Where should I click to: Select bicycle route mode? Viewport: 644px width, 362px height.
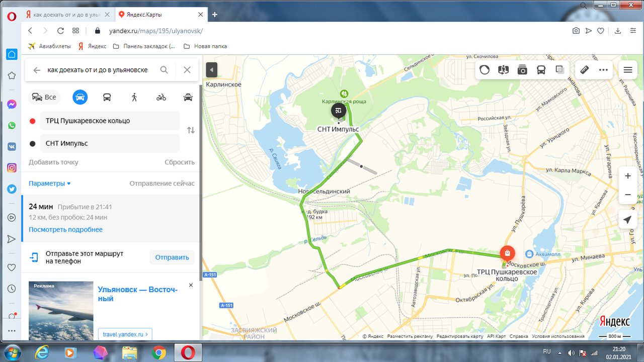(x=161, y=97)
